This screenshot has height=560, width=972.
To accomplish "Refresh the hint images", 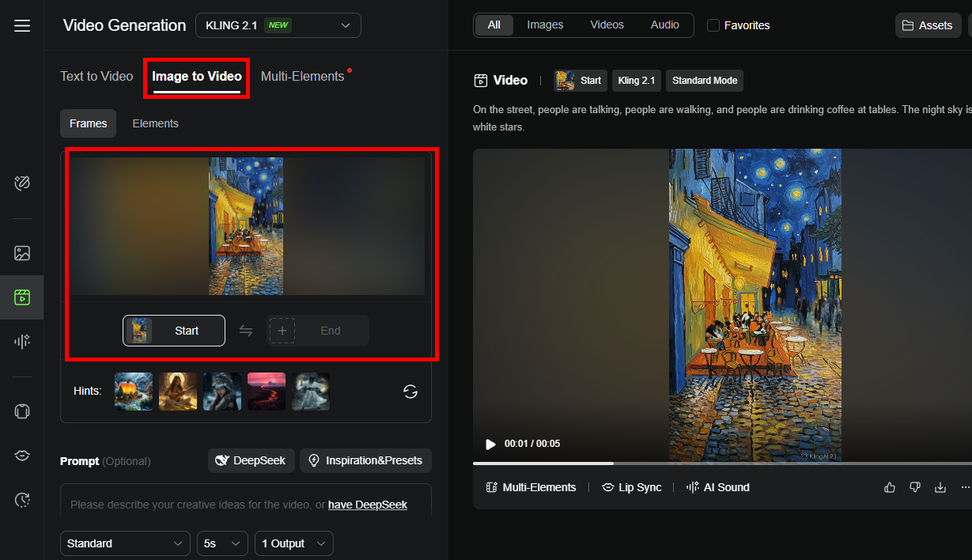I will point(410,392).
